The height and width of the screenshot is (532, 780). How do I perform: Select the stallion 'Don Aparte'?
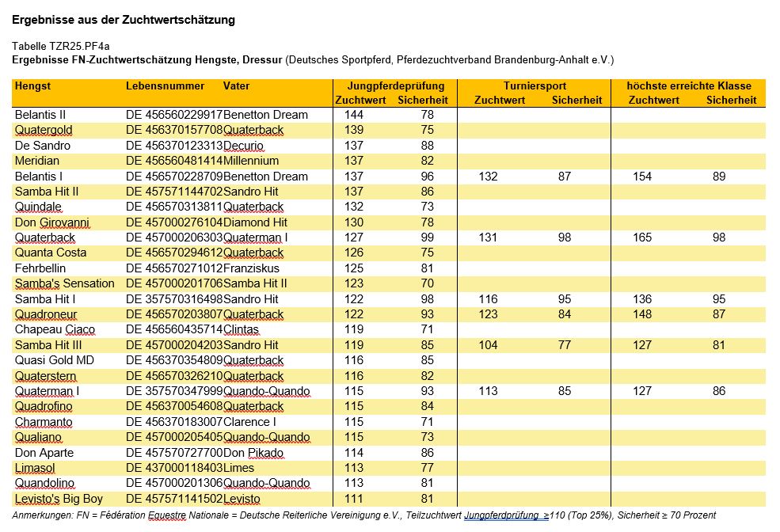[x=44, y=453]
